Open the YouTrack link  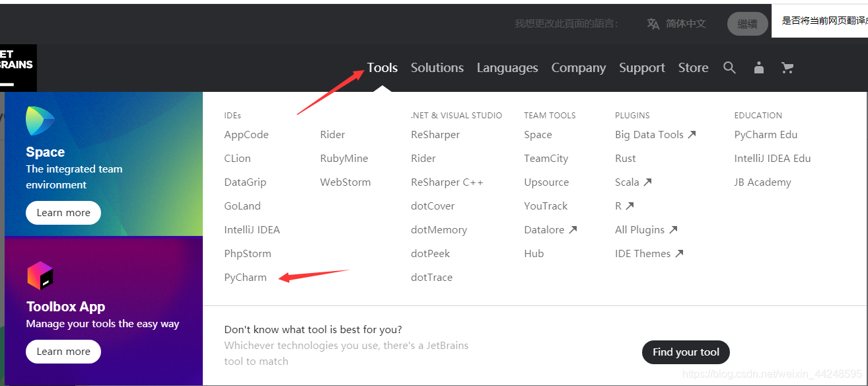(x=546, y=206)
